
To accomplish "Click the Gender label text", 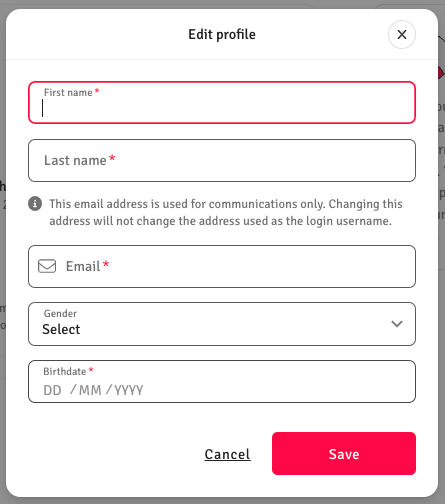I will (60, 313).
